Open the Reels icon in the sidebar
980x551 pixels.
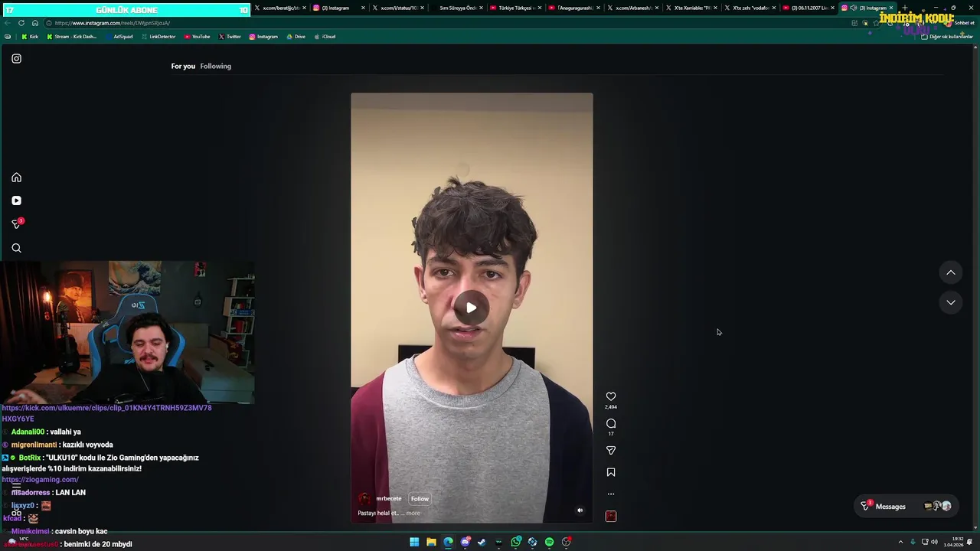tap(16, 201)
